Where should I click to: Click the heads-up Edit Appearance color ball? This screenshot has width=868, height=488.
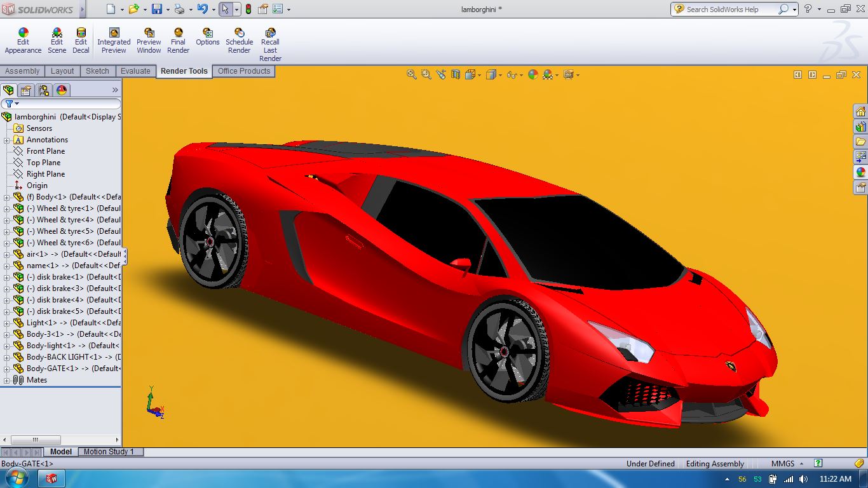(533, 74)
